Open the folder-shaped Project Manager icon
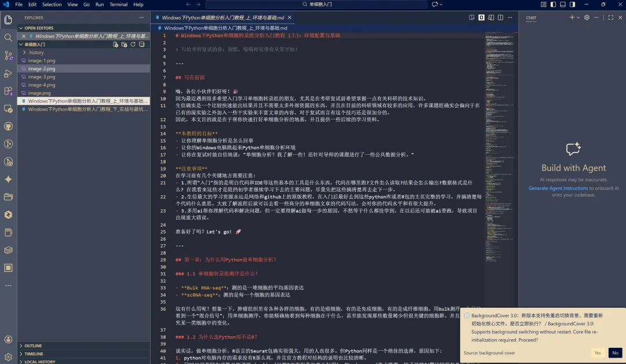 tap(8, 196)
